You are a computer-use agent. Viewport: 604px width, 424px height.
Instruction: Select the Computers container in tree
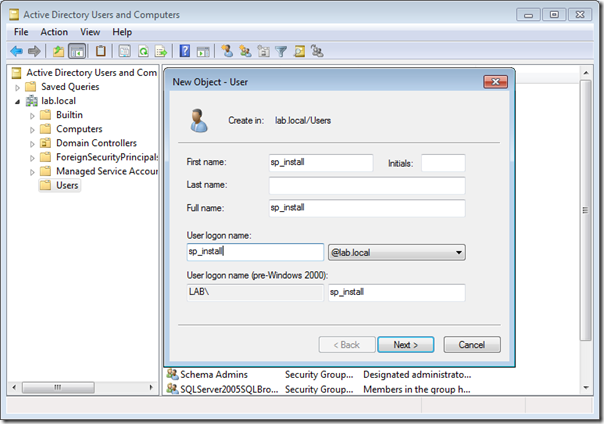click(79, 129)
